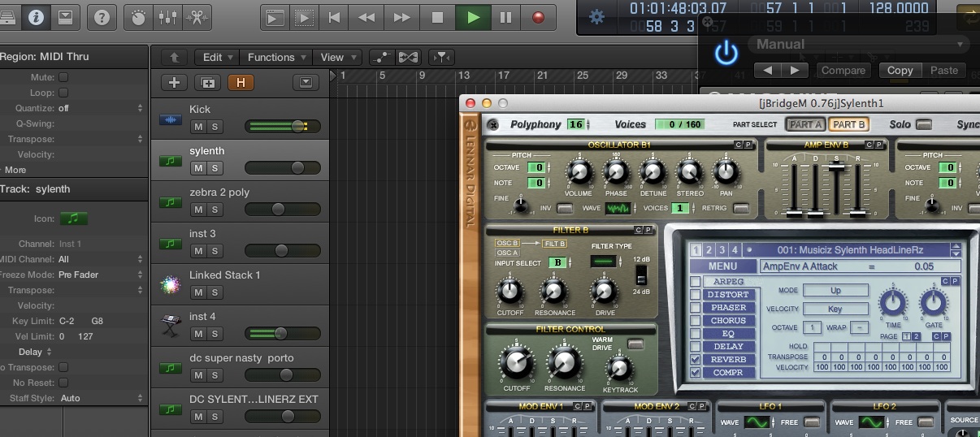The height and width of the screenshot is (437, 980).
Task: Toggle Oscillator B1 RETRIG button
Action: [x=740, y=209]
